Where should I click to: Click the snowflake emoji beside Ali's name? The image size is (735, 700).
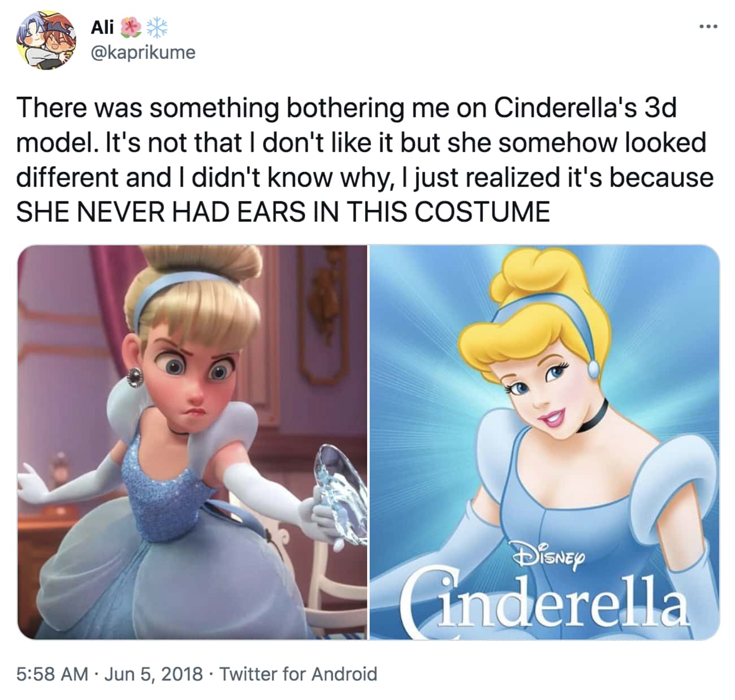157,27
